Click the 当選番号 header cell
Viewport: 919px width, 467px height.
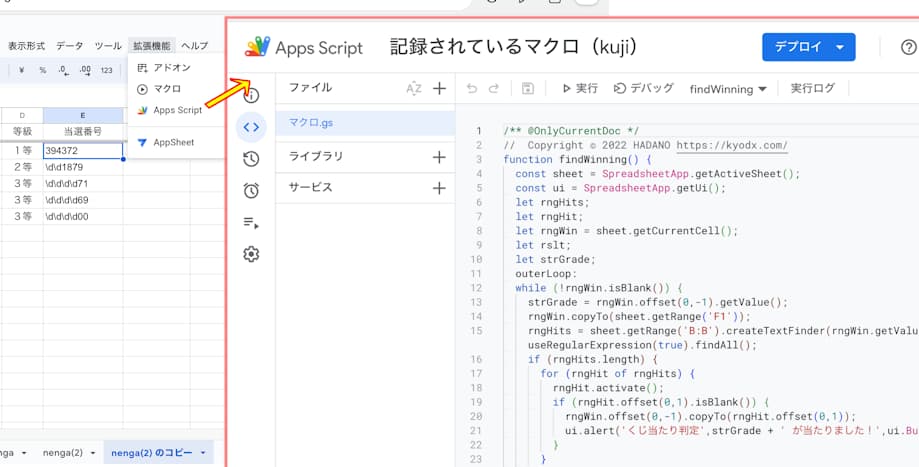[x=83, y=132]
